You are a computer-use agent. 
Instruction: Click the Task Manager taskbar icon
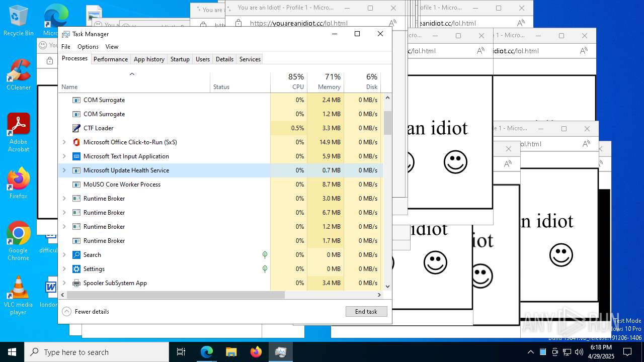(281, 352)
